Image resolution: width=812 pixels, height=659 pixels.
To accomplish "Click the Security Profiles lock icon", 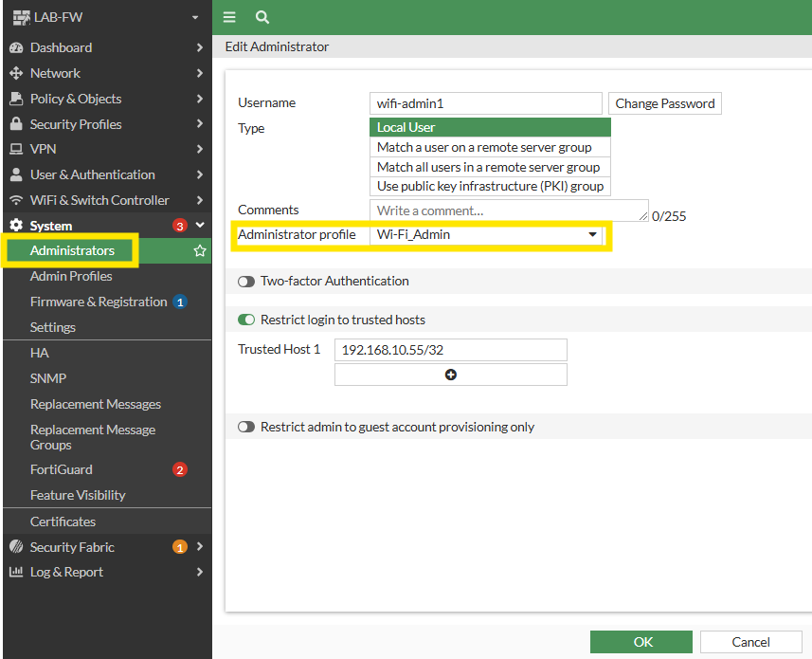I will (16, 124).
